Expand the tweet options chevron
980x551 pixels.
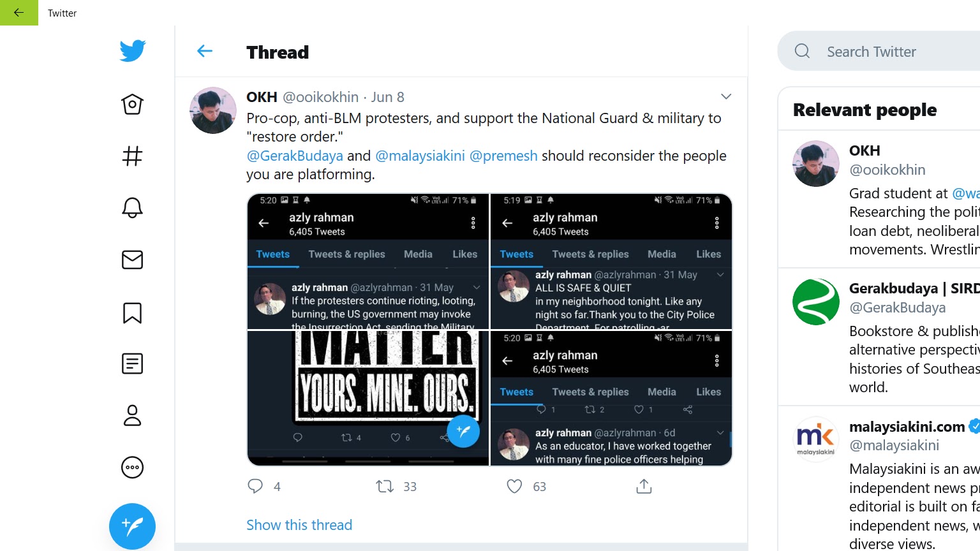pos(726,97)
